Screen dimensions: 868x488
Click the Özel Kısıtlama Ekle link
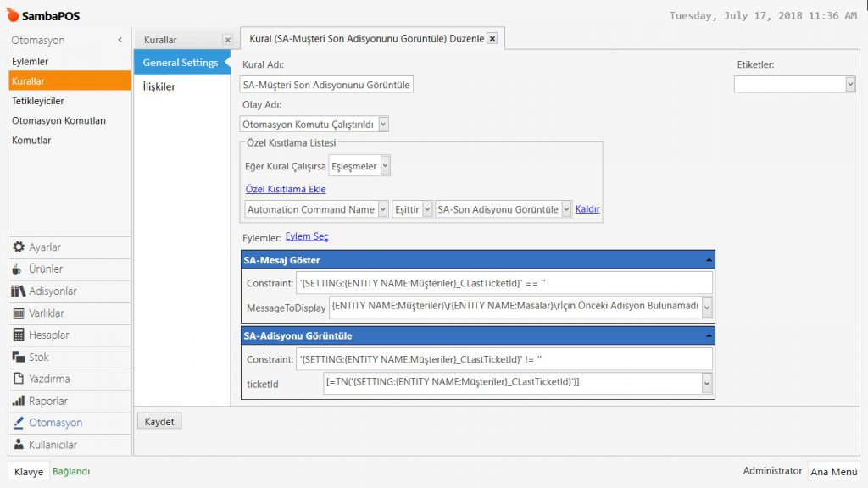(x=286, y=189)
